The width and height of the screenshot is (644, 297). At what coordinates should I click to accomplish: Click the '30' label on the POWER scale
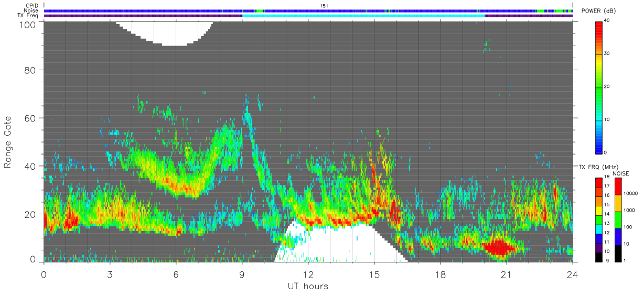[x=608, y=53]
